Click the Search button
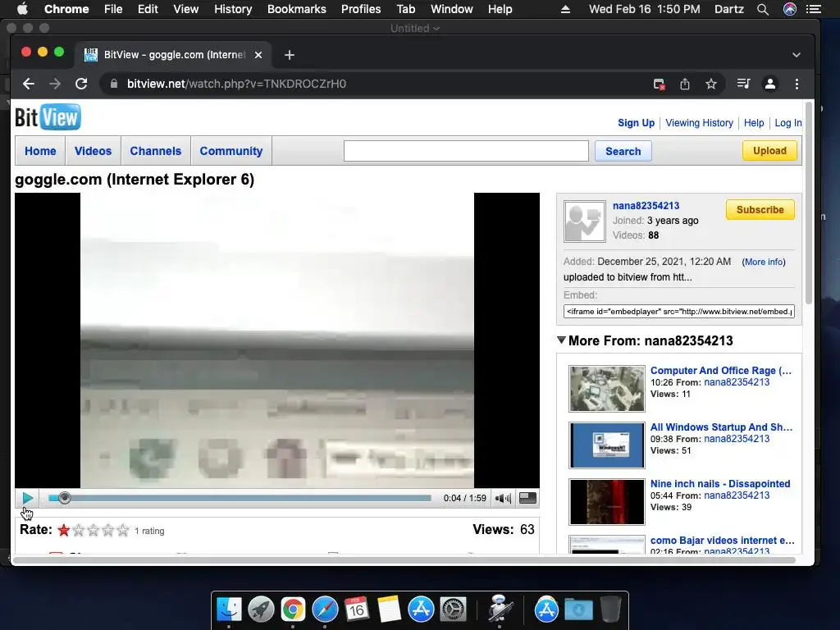The width and height of the screenshot is (840, 630). (623, 151)
